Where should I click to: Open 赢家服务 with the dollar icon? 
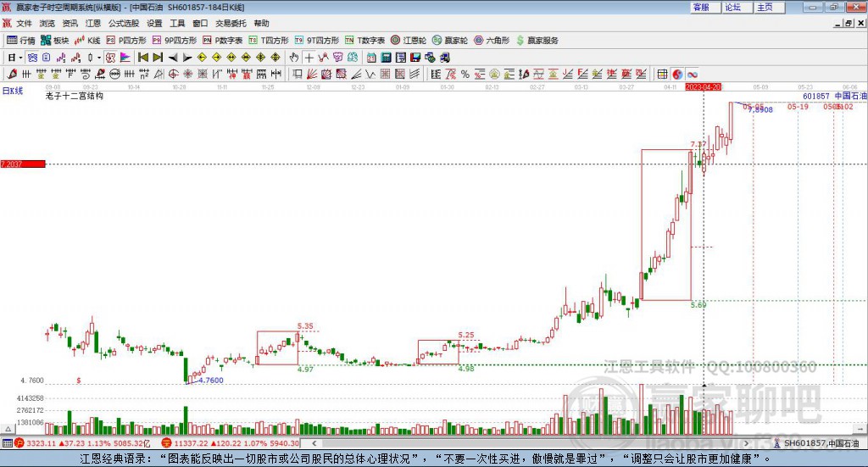[537, 41]
